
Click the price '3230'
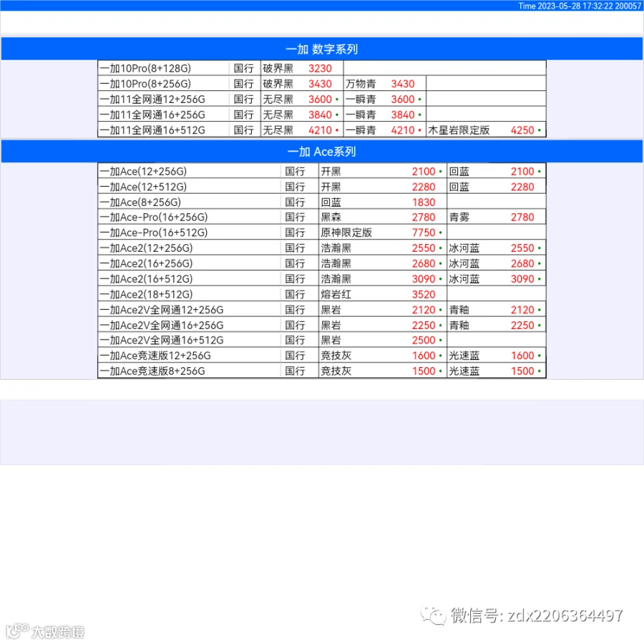coord(320,69)
